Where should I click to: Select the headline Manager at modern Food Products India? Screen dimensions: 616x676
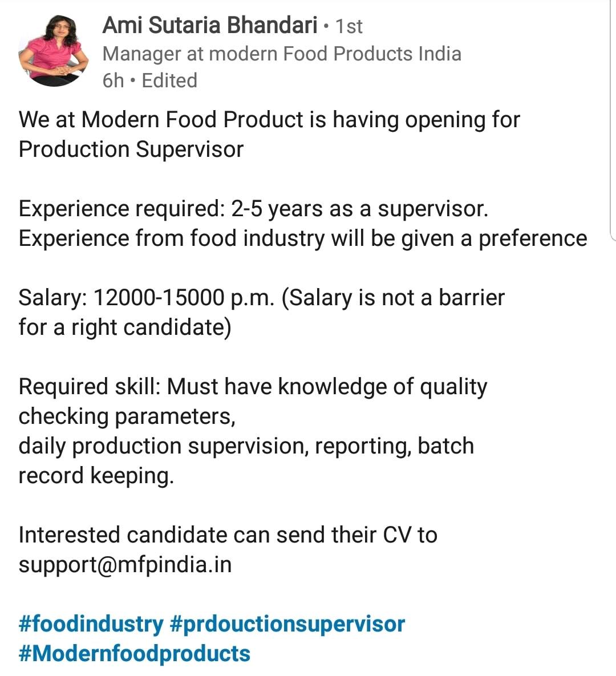click(282, 54)
